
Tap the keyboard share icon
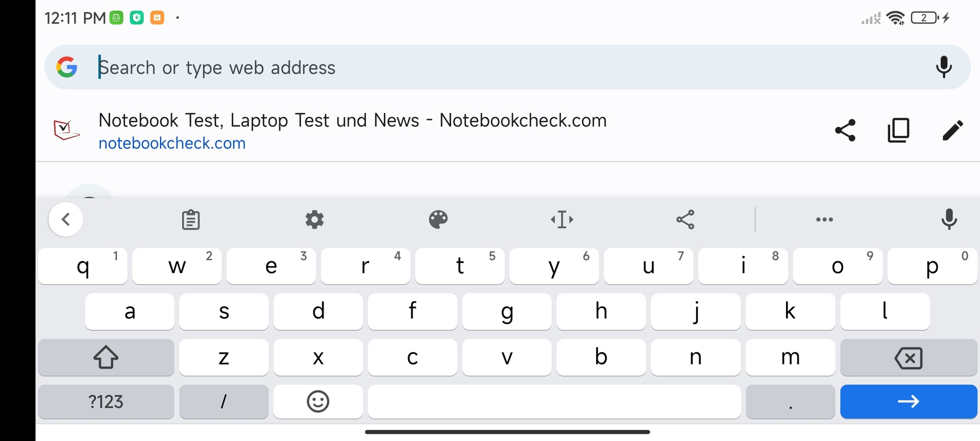tap(685, 219)
